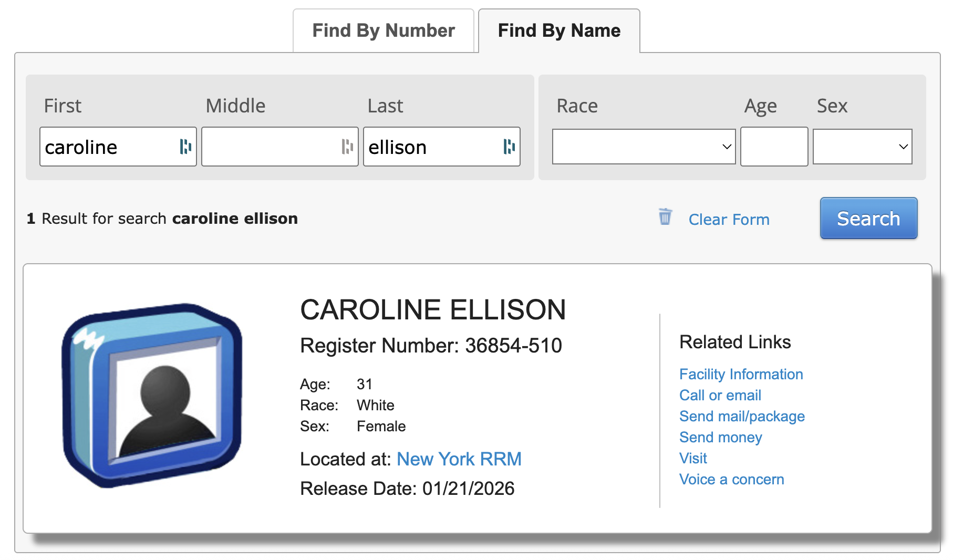Open the New York RRM facility link
Image resolution: width=953 pixels, height=560 pixels.
[459, 459]
